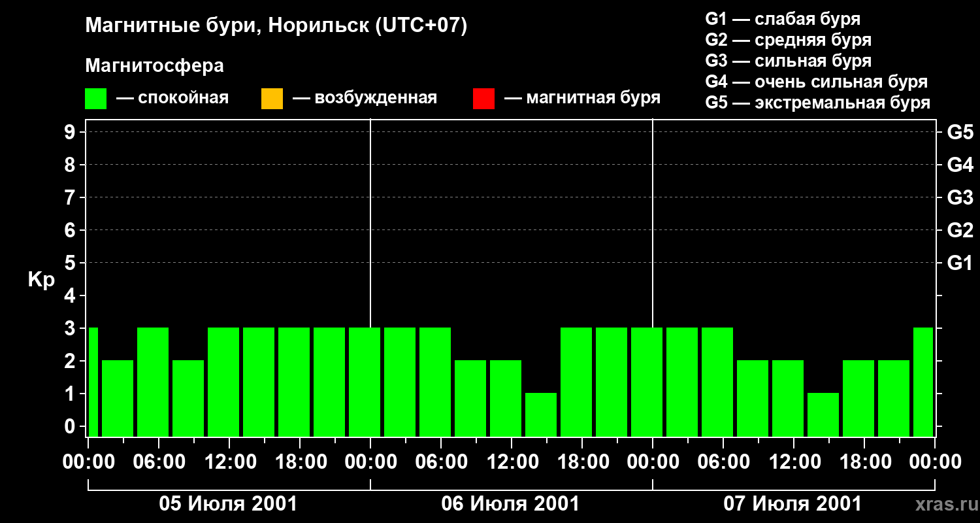Click the '00:00' label starting 07 Июля

click(653, 462)
